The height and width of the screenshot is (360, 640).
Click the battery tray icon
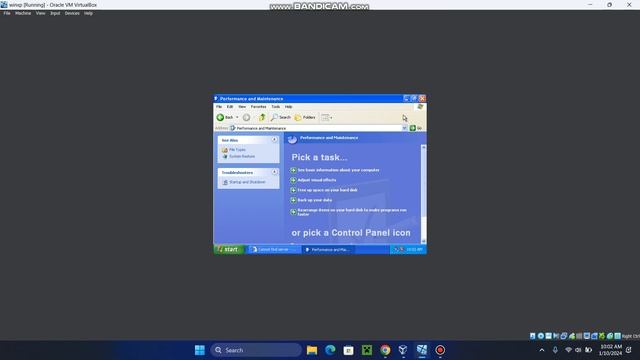point(588,350)
